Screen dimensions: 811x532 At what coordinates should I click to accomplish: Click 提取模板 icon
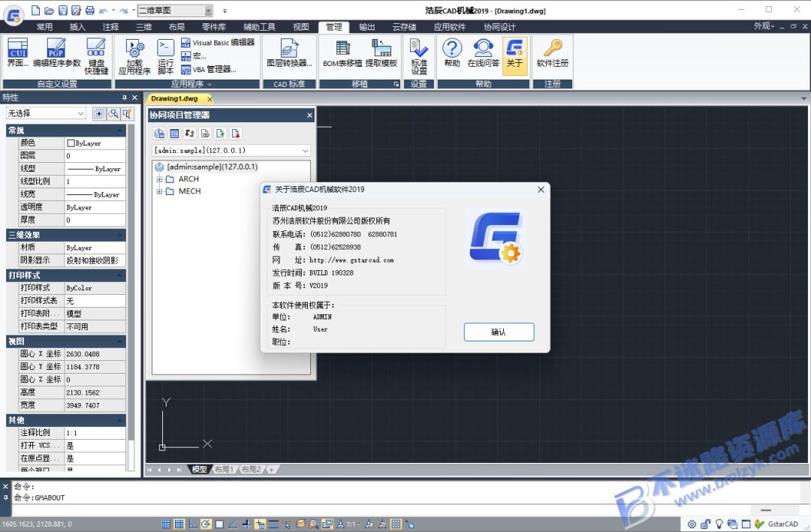click(x=381, y=53)
